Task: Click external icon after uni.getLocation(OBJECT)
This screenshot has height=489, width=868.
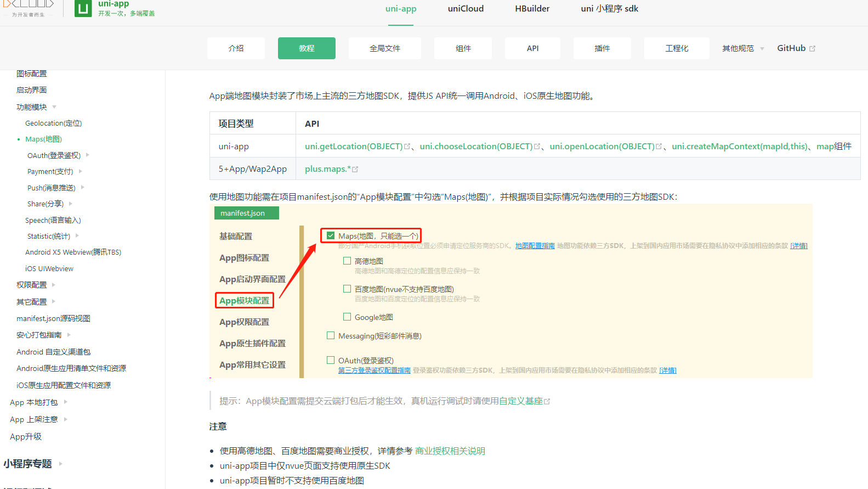Action: click(407, 147)
